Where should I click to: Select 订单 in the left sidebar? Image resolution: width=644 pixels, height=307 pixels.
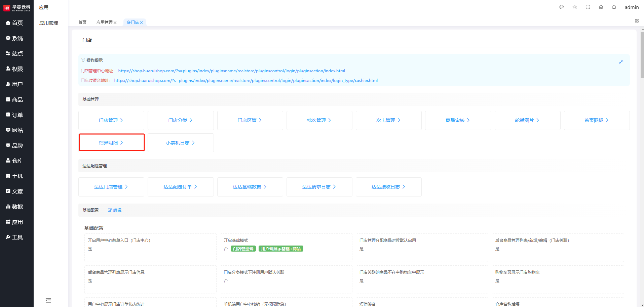(17, 115)
